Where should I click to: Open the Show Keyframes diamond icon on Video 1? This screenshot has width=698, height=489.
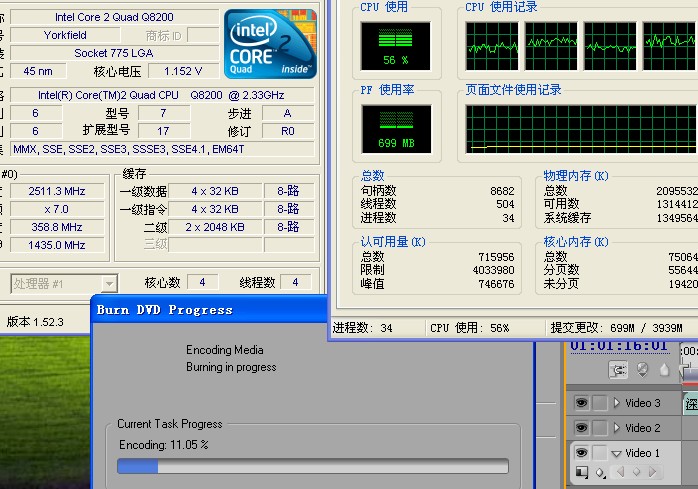(x=601, y=472)
